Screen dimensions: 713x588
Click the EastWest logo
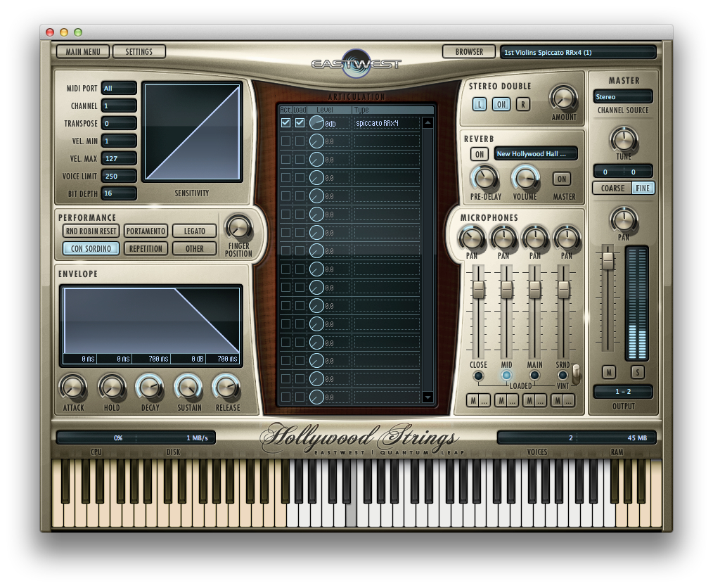356,64
